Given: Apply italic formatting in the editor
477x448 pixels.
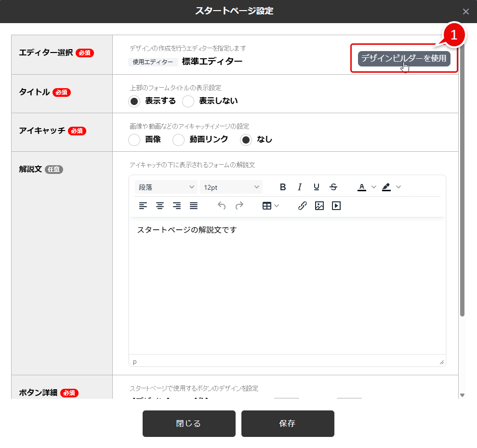Looking at the screenshot, I should pos(300,187).
